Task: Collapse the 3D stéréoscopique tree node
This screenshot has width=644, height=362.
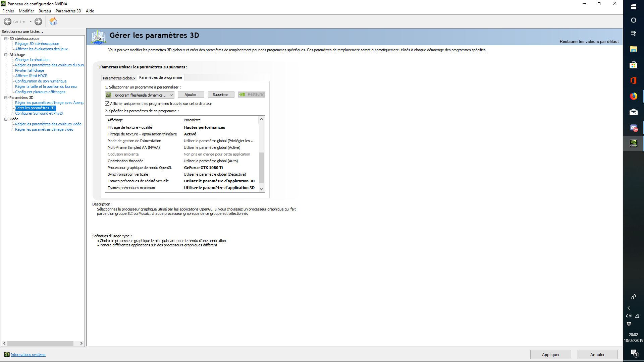Action: pyautogui.click(x=6, y=39)
